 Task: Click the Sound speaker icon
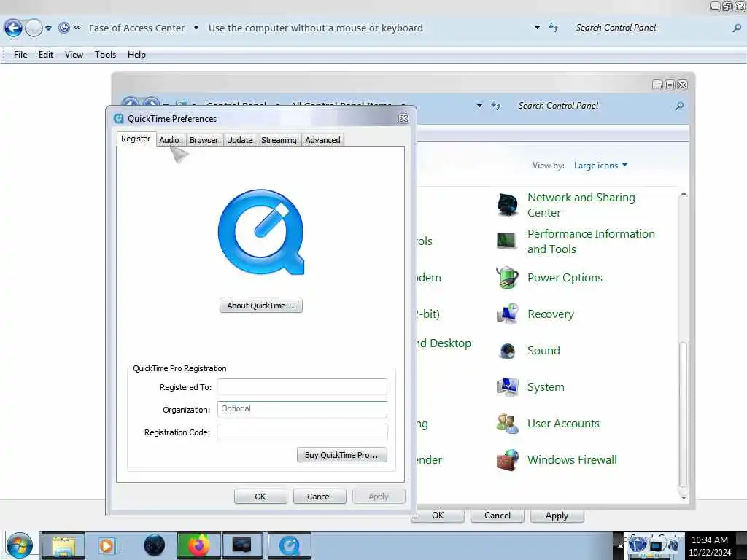pos(507,351)
